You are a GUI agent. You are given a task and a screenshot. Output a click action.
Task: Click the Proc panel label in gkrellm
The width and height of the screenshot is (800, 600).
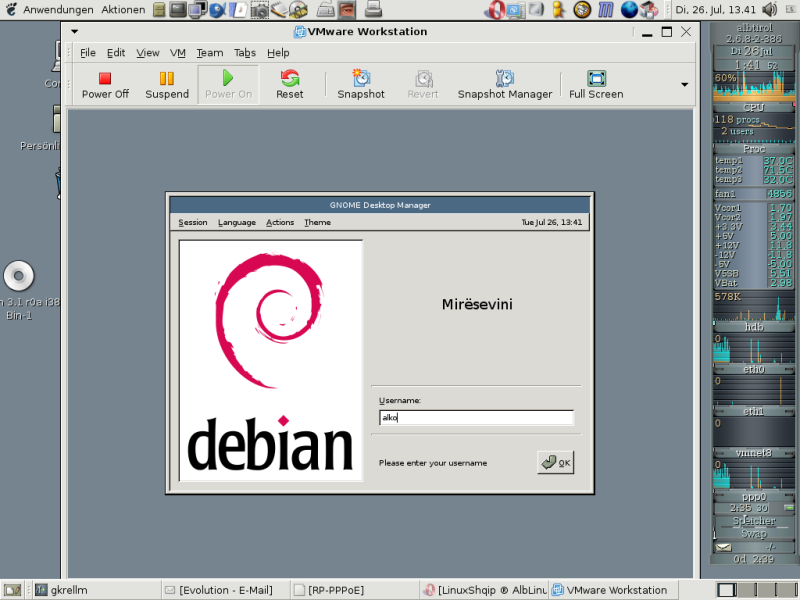tap(754, 149)
